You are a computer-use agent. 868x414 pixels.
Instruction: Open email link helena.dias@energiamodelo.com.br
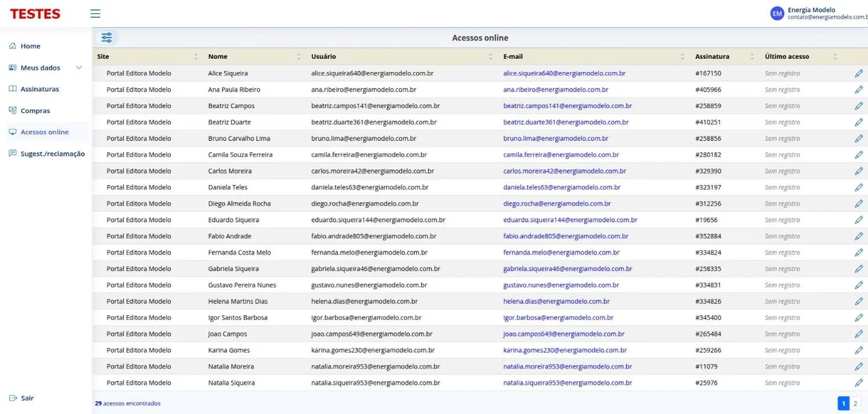[x=556, y=301]
